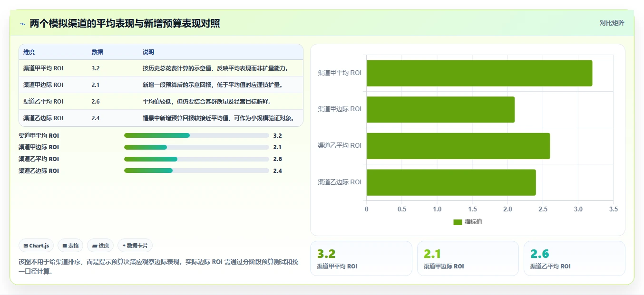This screenshot has height=295, width=644.
Task: Select the 进度 chip
Action: (100, 246)
